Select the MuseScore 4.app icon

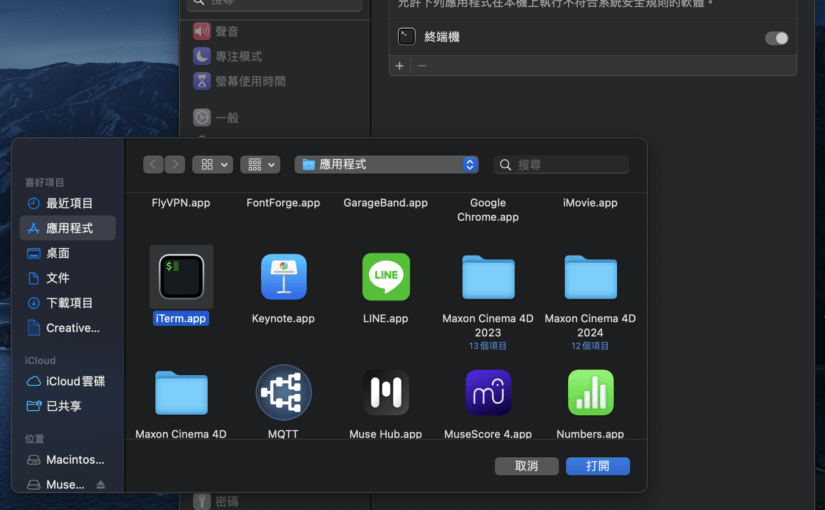[x=488, y=392]
